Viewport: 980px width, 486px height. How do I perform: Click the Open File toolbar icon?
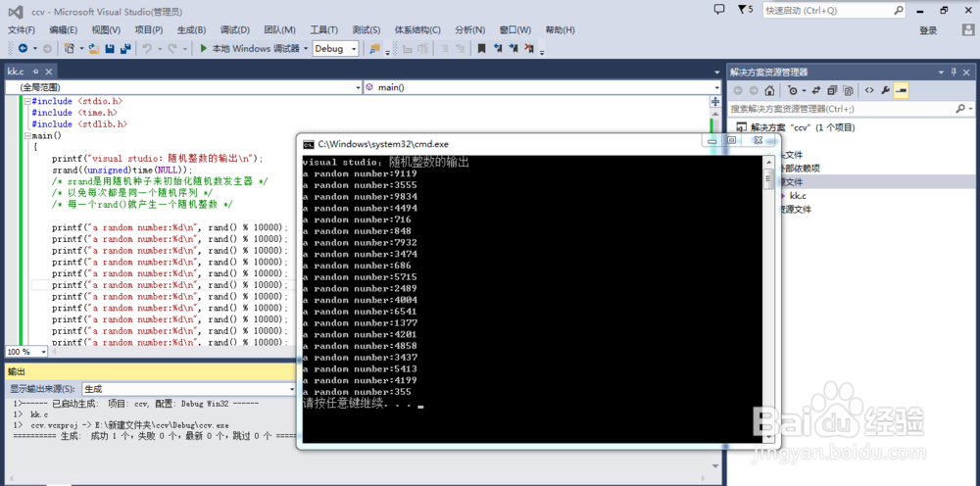(94, 48)
